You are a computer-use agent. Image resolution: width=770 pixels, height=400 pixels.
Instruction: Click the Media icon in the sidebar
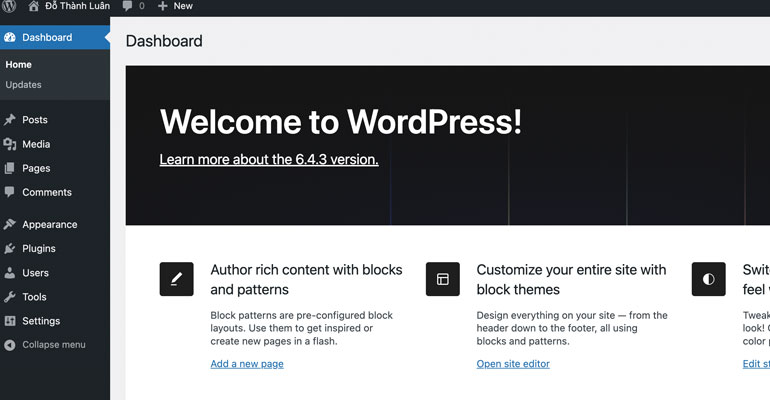click(x=10, y=144)
